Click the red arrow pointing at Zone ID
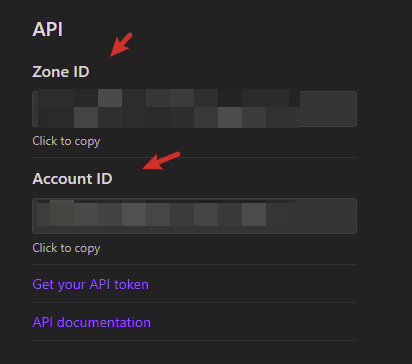412x364 pixels. click(121, 45)
